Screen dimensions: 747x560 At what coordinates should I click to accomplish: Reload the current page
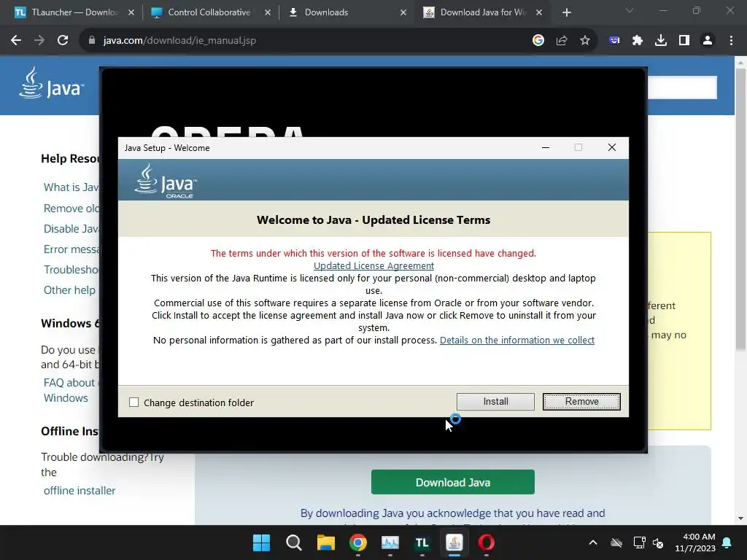[x=63, y=41]
